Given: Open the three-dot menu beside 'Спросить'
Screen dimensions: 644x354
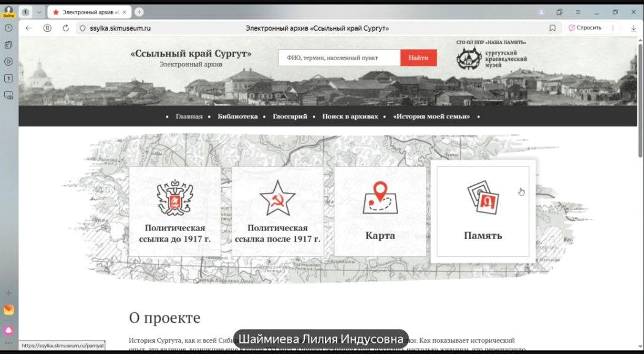Looking at the screenshot, I should pos(613,28).
